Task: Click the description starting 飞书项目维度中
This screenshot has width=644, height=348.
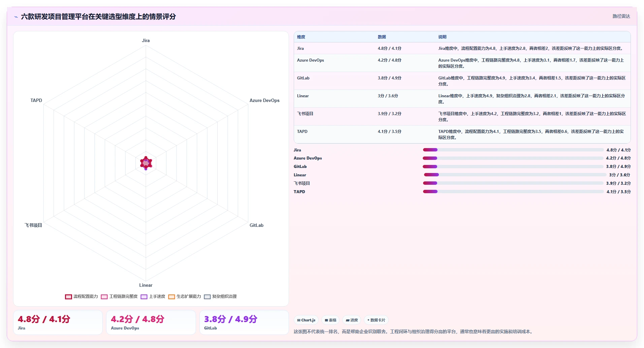Action: click(x=532, y=117)
